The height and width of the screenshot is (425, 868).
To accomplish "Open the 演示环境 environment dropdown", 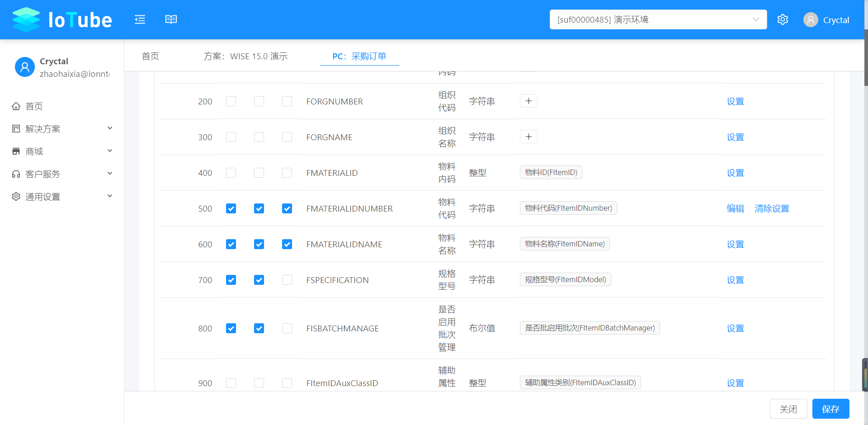I will coord(658,19).
